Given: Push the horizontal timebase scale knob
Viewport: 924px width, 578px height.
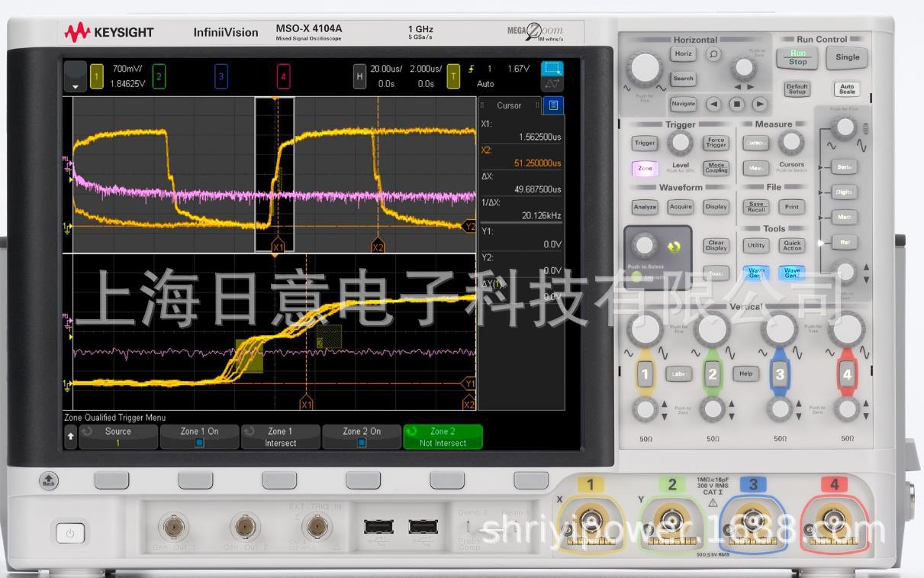Looking at the screenshot, I should click(x=645, y=69).
